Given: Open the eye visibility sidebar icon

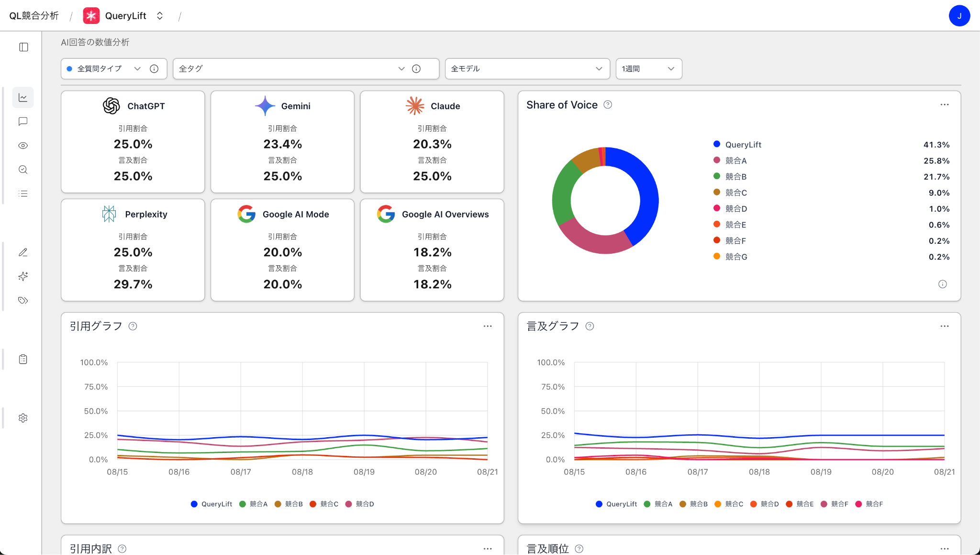Looking at the screenshot, I should point(23,146).
